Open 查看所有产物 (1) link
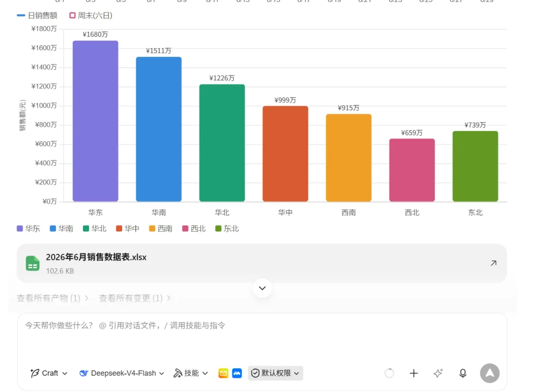This screenshot has width=543, height=392. click(x=53, y=298)
